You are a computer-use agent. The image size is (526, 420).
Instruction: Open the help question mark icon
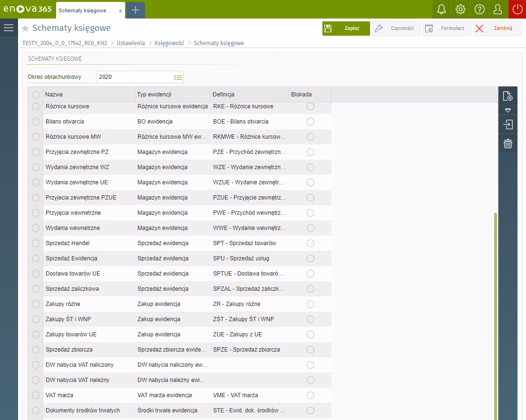479,10
